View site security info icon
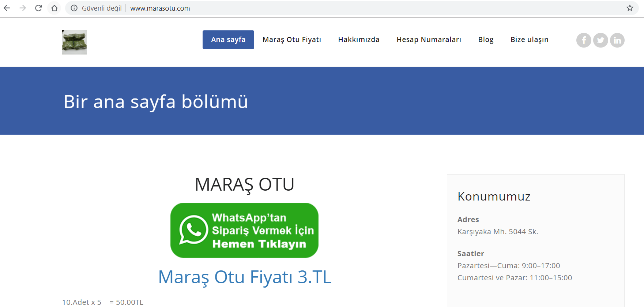The height and width of the screenshot is (307, 644). (x=74, y=8)
